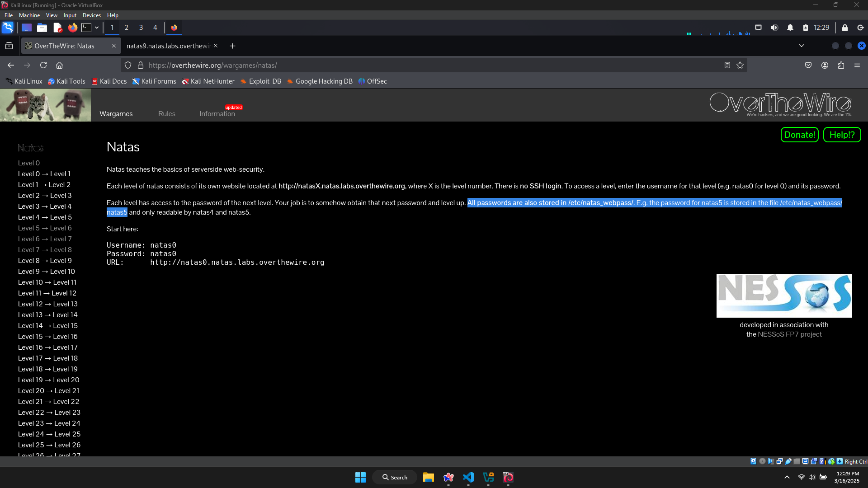This screenshot has width=868, height=488.
Task: Open Visual Studio Code from Windows taskbar
Action: pyautogui.click(x=468, y=477)
